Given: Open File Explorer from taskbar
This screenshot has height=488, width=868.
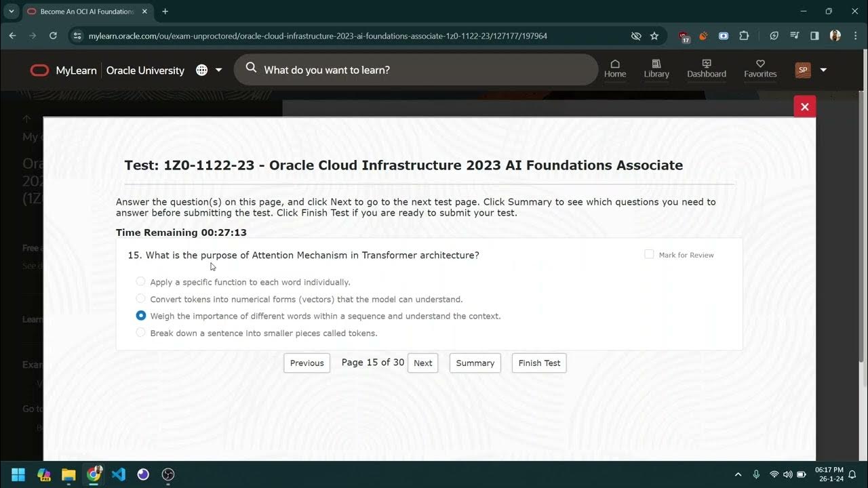Looking at the screenshot, I should (68, 474).
